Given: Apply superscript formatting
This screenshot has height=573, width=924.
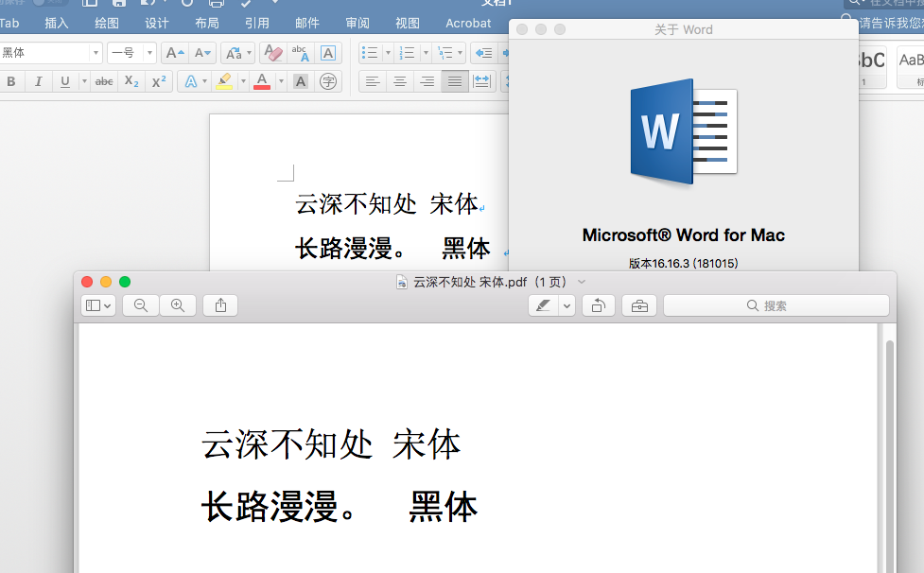Looking at the screenshot, I should (x=159, y=81).
